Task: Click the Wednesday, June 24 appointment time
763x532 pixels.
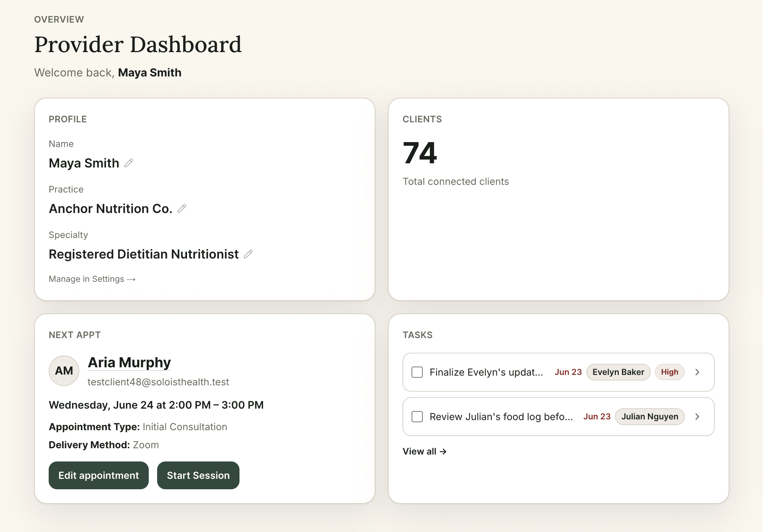Action: coord(156,405)
